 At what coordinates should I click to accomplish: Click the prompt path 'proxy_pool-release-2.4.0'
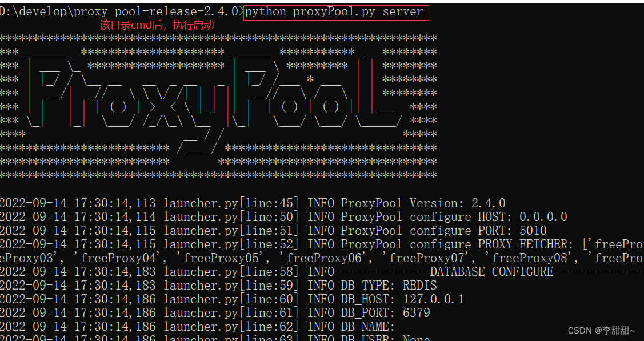[155, 12]
